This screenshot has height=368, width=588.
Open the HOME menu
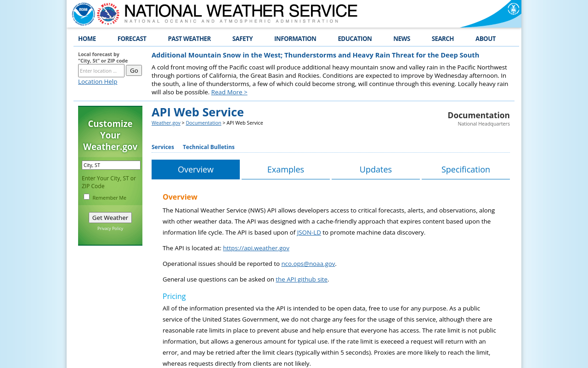pyautogui.click(x=87, y=39)
